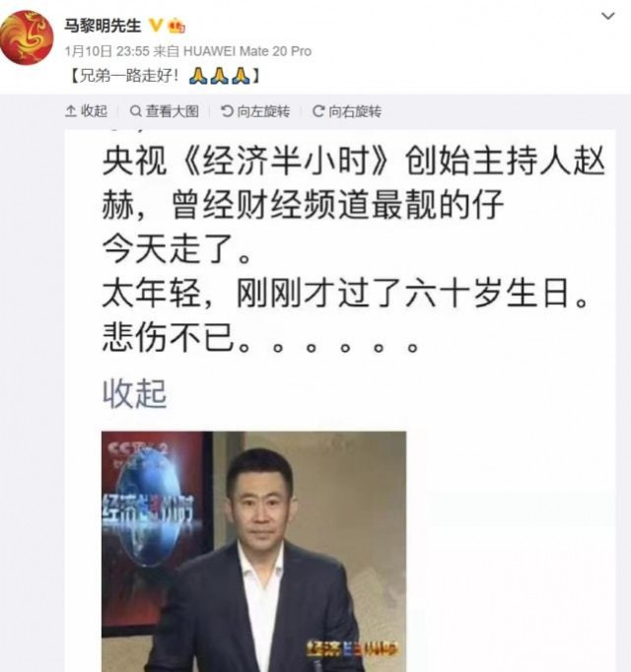
Task: Rotate image right with 向右旋转
Action: click(x=347, y=111)
